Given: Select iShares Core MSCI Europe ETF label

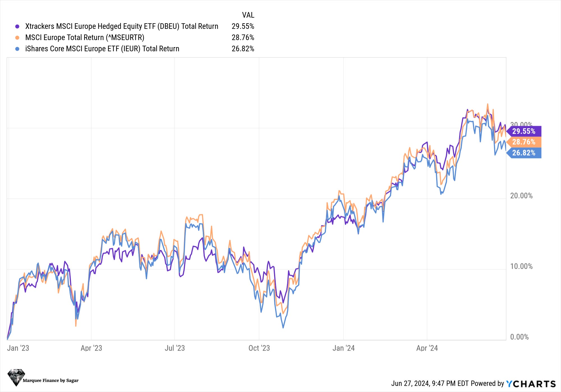Looking at the screenshot, I should (x=102, y=49).
